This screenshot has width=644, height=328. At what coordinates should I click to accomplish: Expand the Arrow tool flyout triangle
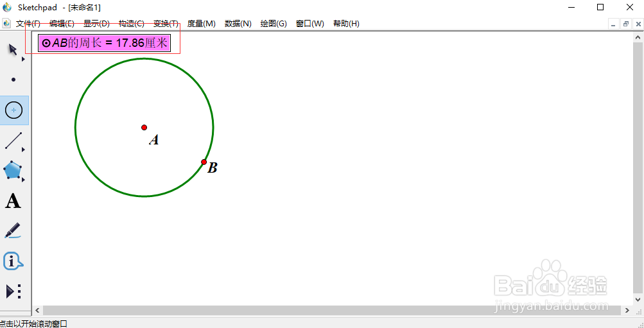(x=23, y=59)
